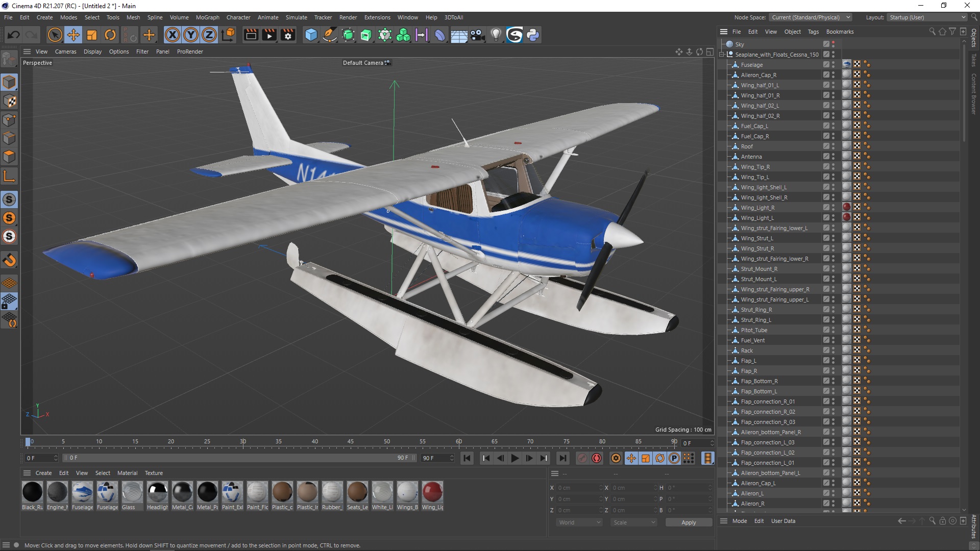Collapse the Seaplane_with_Floats_Cessna_150 hierarchy
Image resolution: width=980 pixels, height=551 pixels.
pos(722,55)
